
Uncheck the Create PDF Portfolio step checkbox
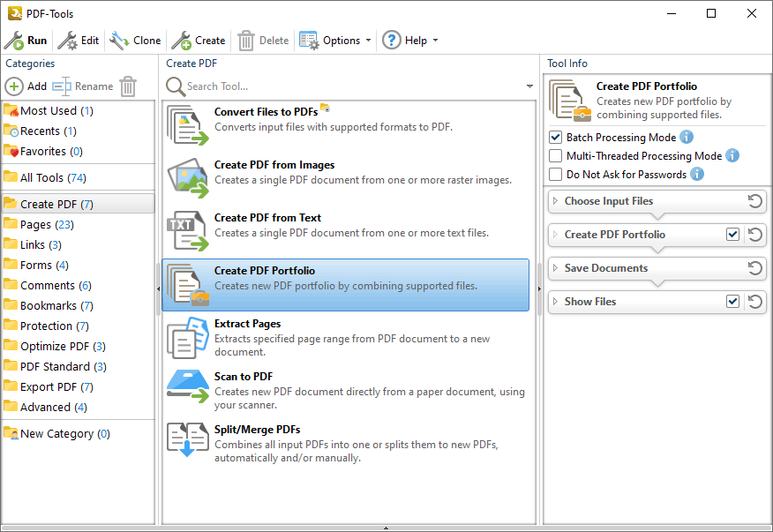point(733,235)
